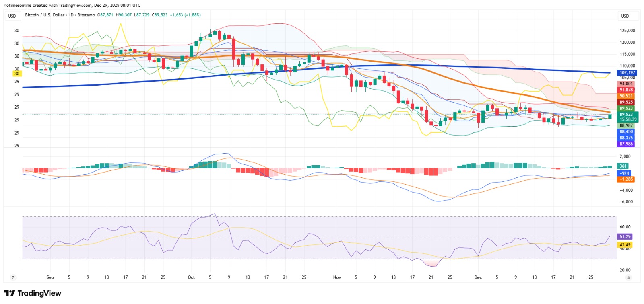This screenshot has height=304, width=644.
Task: Click the Dec marker on the time axis
Action: (478, 277)
